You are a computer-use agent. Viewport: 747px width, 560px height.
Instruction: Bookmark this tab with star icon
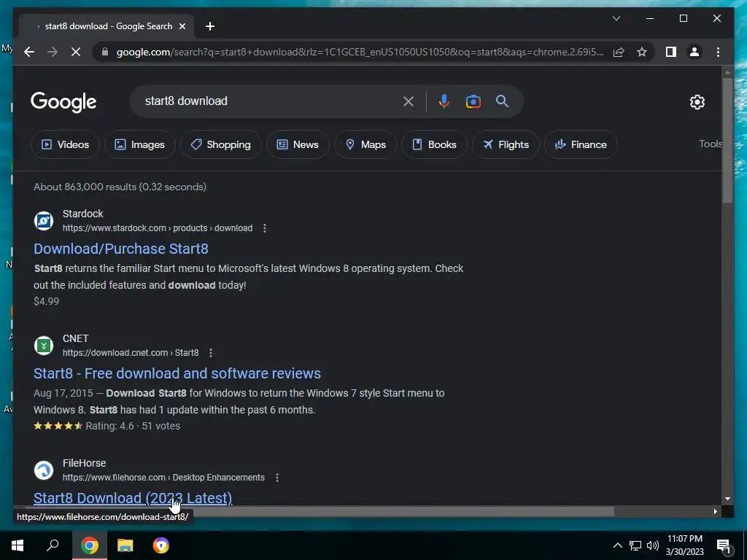point(642,52)
